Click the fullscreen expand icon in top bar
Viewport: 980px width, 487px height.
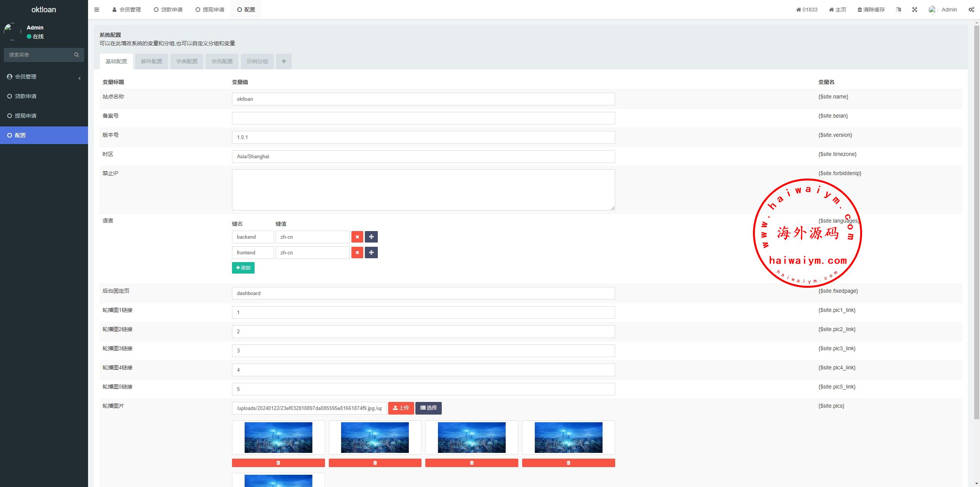(914, 10)
